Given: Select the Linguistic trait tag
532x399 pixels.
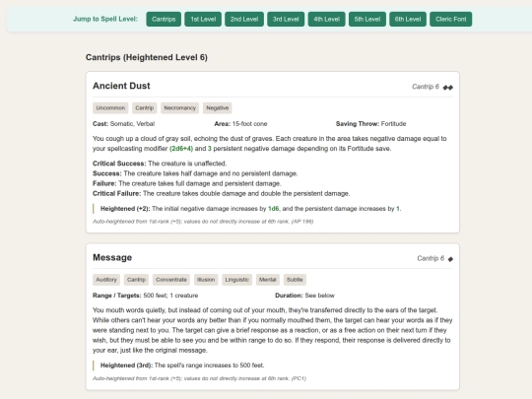Looking at the screenshot, I should pyautogui.click(x=237, y=280).
